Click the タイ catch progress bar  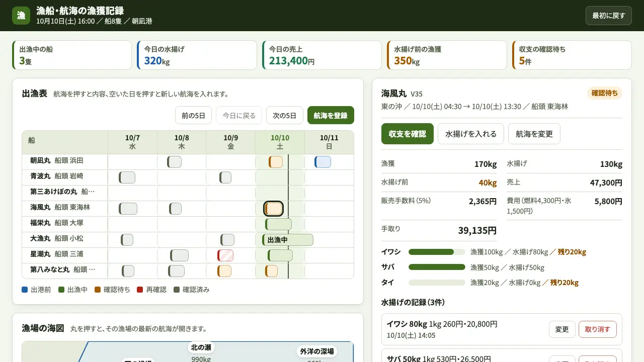(437, 283)
